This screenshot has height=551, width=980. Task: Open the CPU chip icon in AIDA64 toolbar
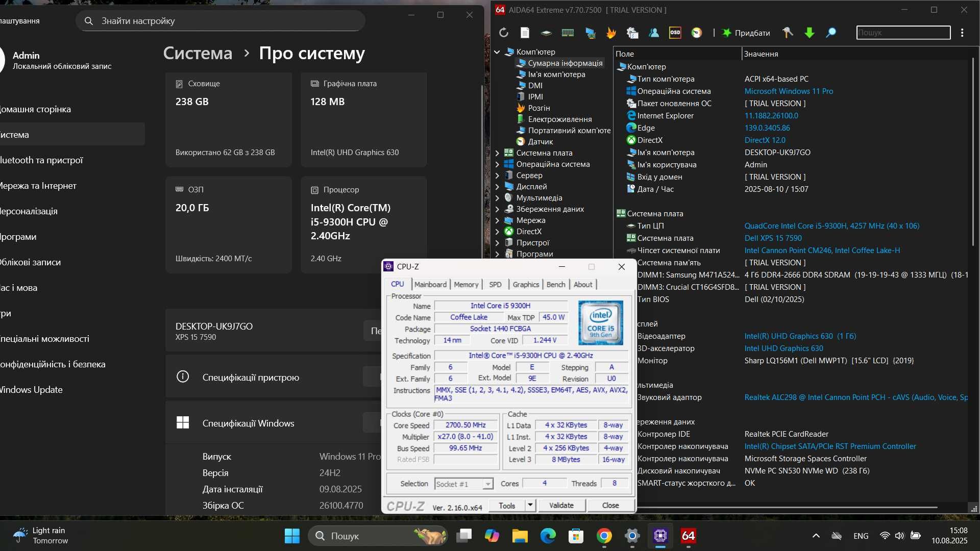pyautogui.click(x=546, y=33)
